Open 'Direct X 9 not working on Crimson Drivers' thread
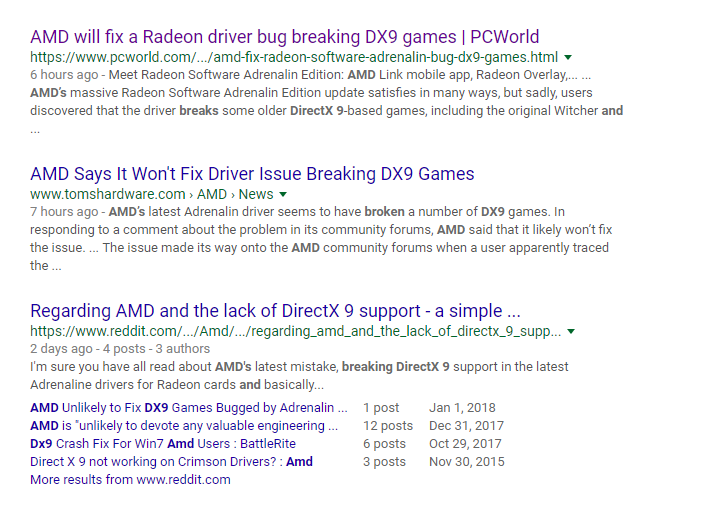The width and height of the screenshot is (704, 510). point(172,462)
